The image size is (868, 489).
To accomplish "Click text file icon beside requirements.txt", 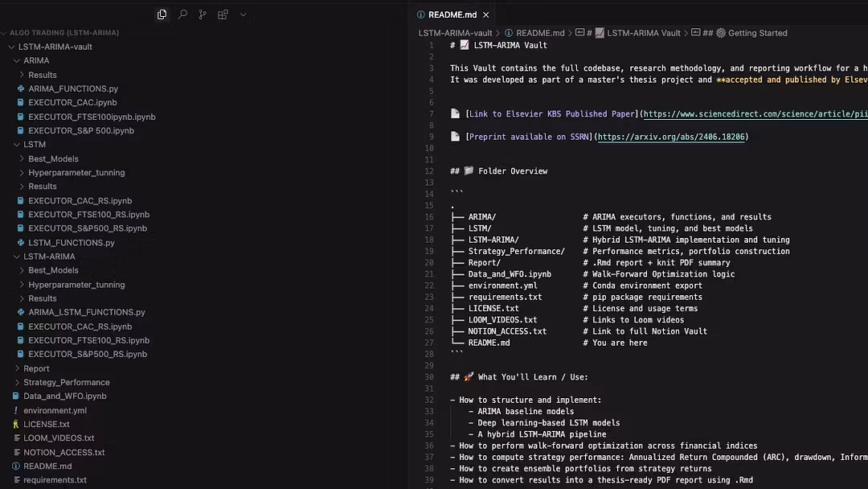I will (x=17, y=480).
